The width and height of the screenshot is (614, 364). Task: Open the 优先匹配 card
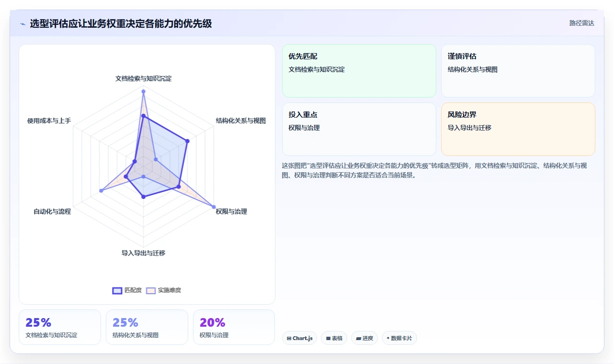tap(359, 71)
